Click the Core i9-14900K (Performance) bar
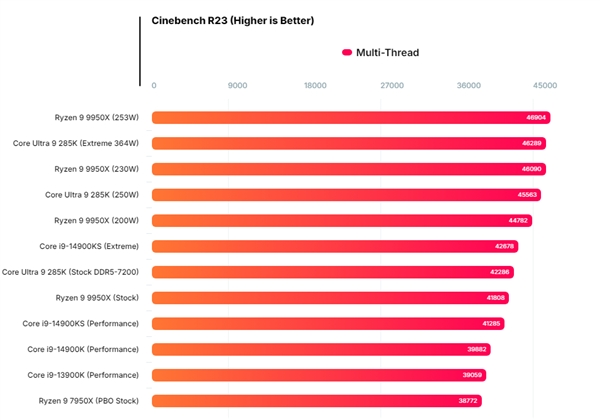The height and width of the screenshot is (419, 600). tap(321, 349)
